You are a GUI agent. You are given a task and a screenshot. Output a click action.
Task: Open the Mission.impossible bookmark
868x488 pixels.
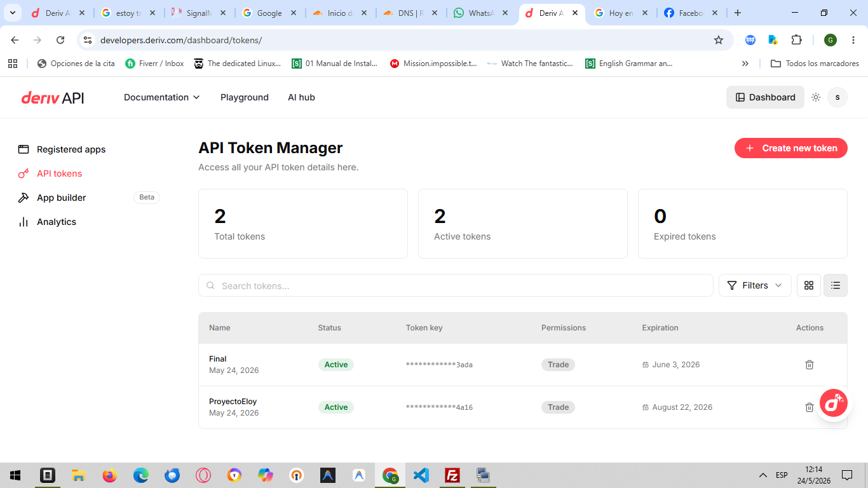(x=434, y=64)
